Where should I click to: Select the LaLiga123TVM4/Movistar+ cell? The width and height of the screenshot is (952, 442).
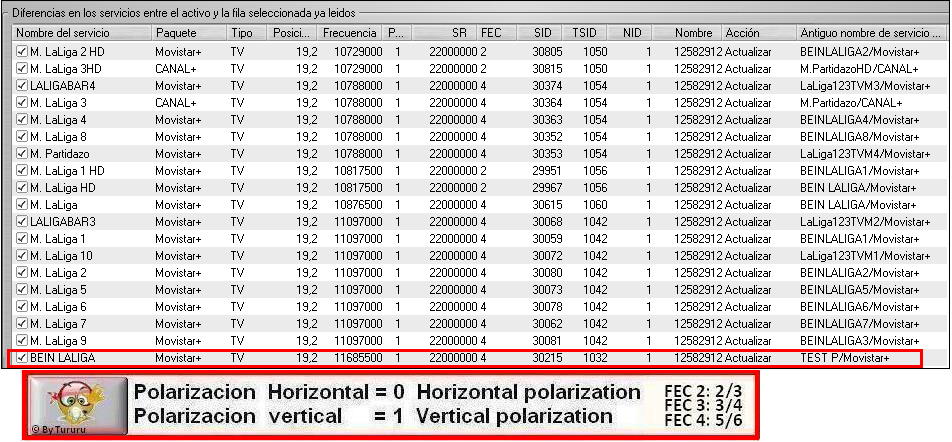click(865, 154)
